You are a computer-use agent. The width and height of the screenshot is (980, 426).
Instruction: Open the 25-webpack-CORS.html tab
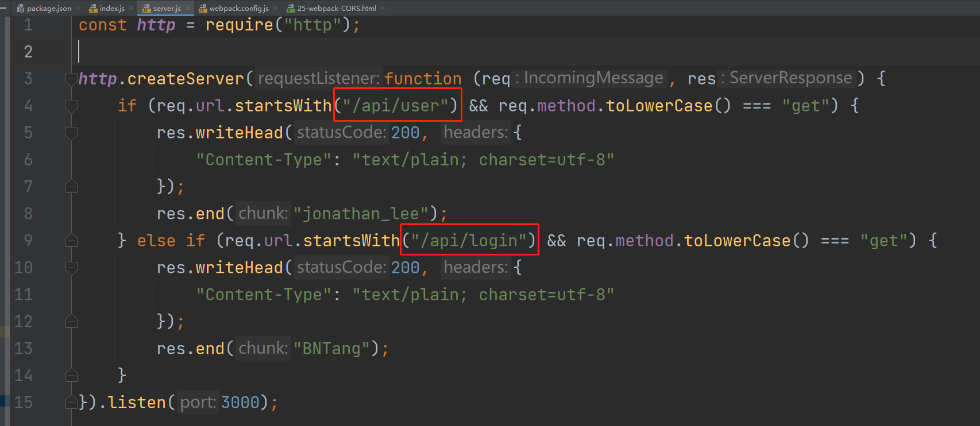pyautogui.click(x=337, y=8)
